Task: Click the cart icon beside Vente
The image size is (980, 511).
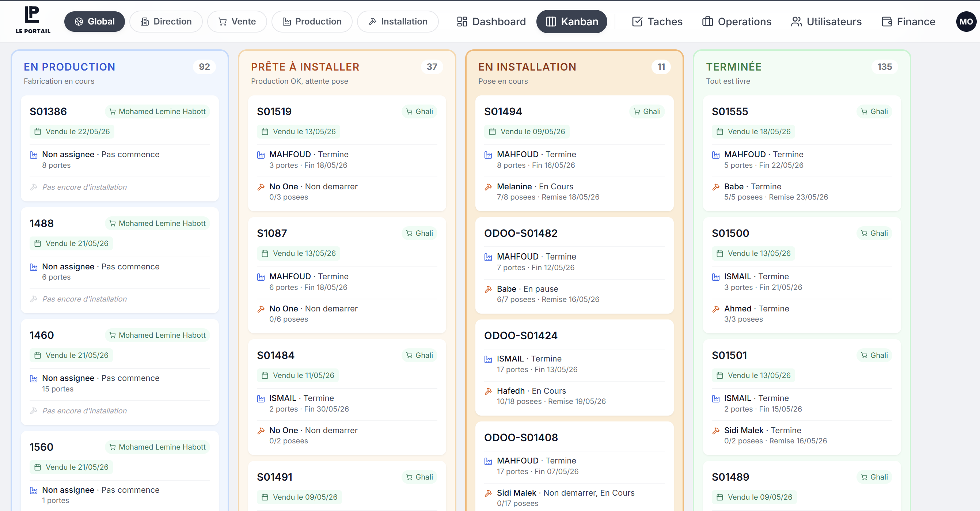Action: pyautogui.click(x=223, y=22)
